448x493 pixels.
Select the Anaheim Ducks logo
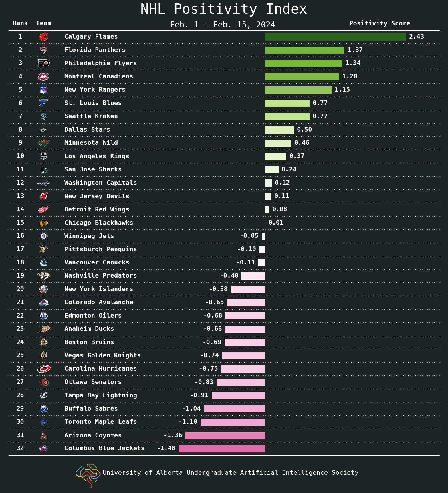44,329
